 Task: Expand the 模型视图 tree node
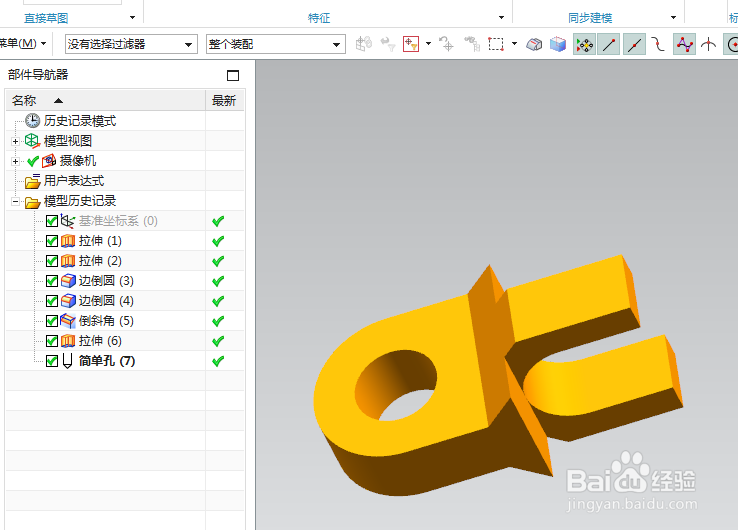[16, 141]
